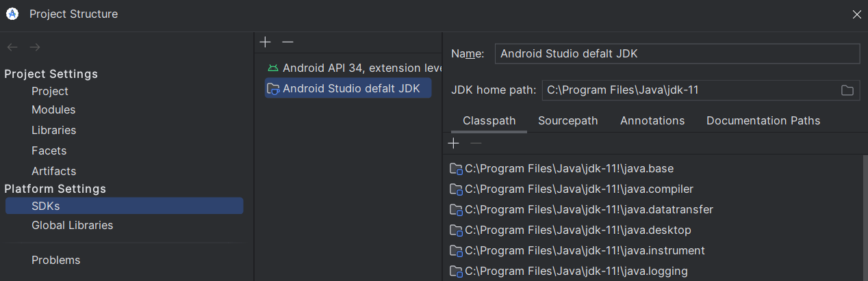Image resolution: width=868 pixels, height=281 pixels.
Task: Select SDKs under Platform Settings
Action: [124, 206]
